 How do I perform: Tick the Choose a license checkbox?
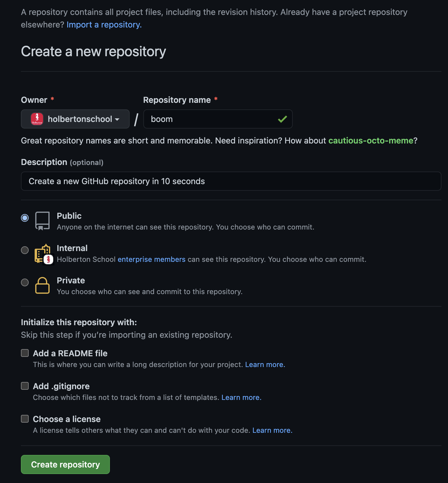25,419
